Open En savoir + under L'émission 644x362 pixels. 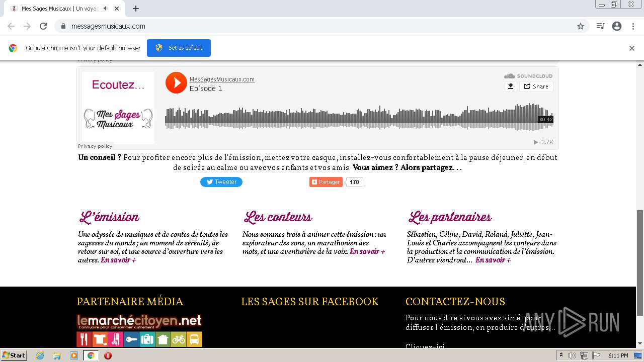point(118,260)
